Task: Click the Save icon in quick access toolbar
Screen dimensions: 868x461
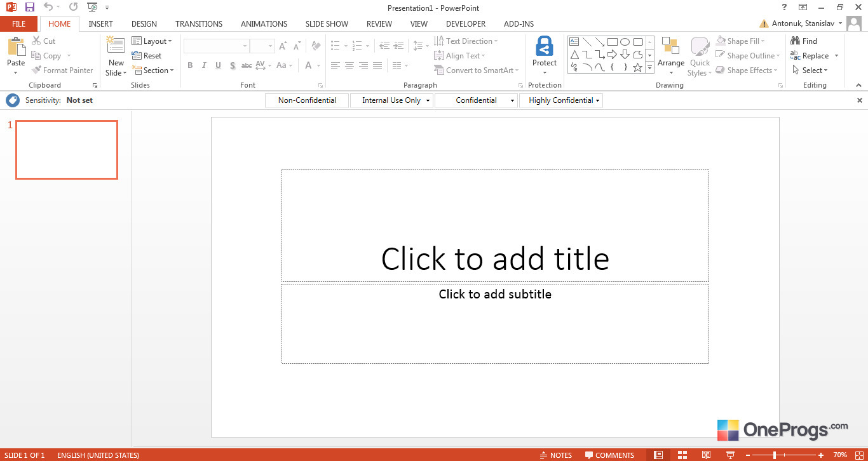Action: pyautogui.click(x=29, y=8)
